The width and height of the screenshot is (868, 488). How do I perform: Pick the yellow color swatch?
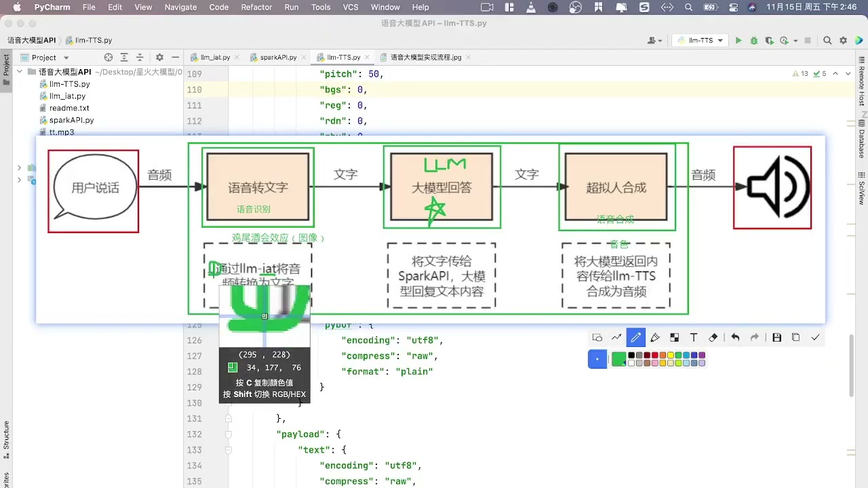tap(671, 355)
